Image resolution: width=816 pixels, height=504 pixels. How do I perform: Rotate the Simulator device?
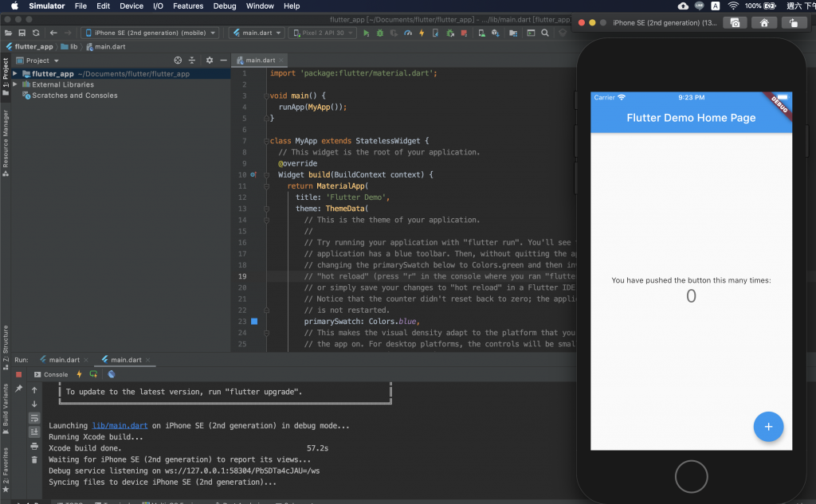point(793,23)
